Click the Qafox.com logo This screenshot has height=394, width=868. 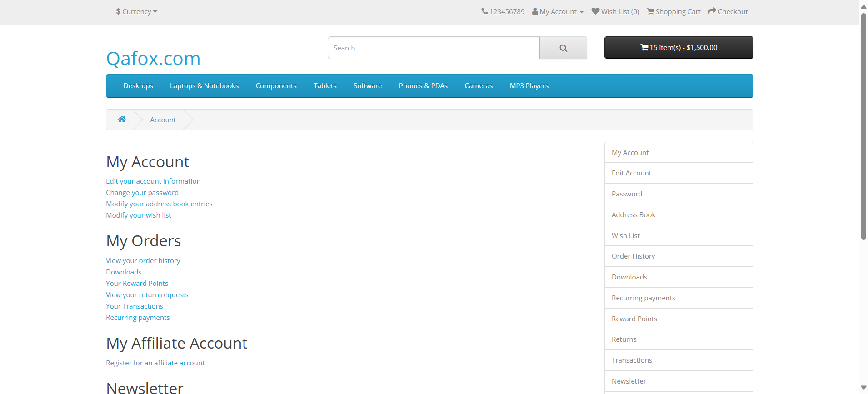(153, 59)
